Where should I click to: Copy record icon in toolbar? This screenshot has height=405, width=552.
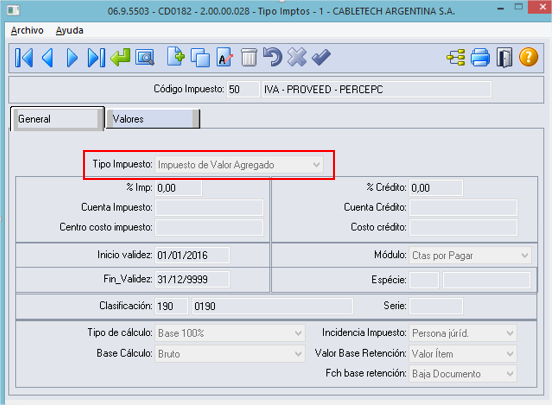(200, 57)
